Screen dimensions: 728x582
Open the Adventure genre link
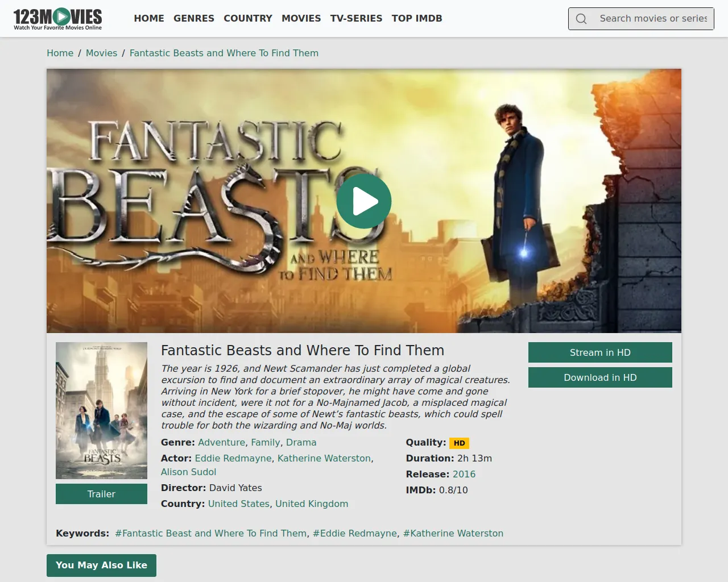(221, 442)
